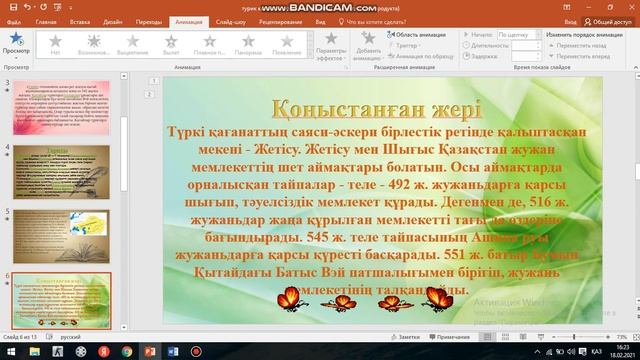Screen dimensions: 640x360
Task: Fit slide to current window icon
Action: (x=636, y=337)
